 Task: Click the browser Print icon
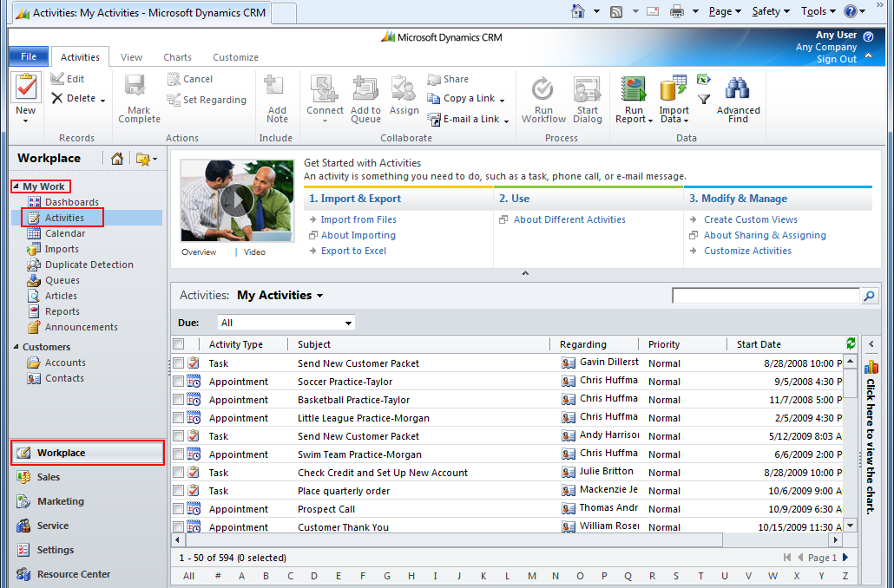(x=677, y=12)
